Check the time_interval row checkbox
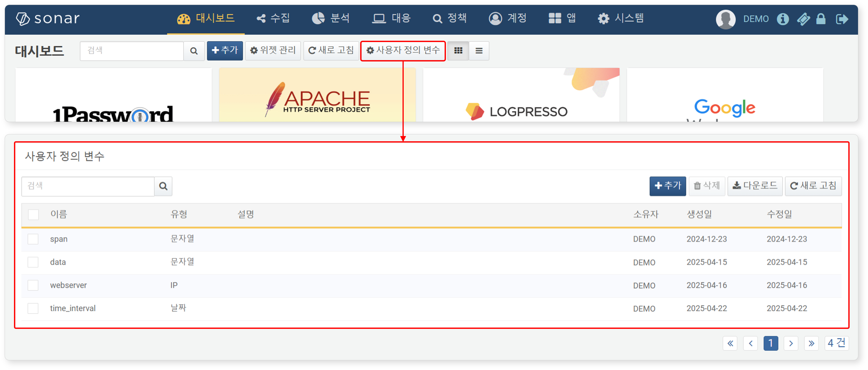868x370 pixels. click(33, 308)
